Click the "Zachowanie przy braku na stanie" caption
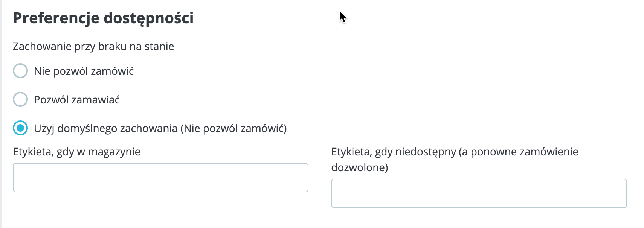Image resolution: width=644 pixels, height=228 pixels. click(93, 46)
